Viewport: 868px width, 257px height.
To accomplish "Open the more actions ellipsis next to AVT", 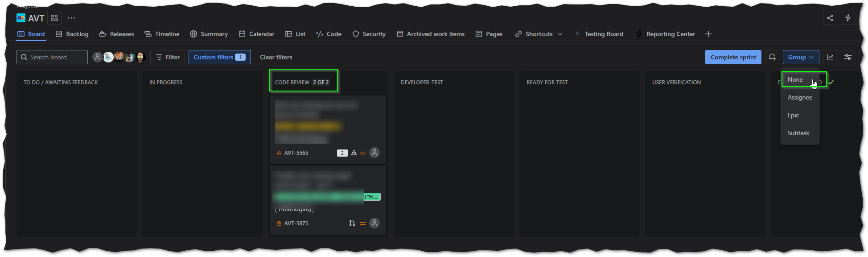I will 71,18.
